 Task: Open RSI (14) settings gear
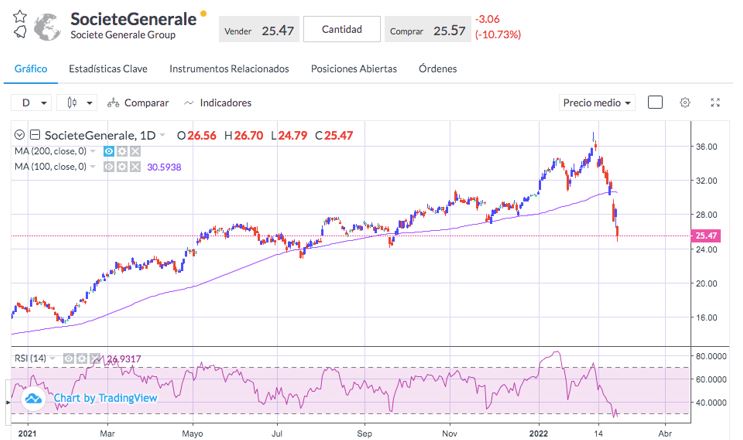point(82,359)
